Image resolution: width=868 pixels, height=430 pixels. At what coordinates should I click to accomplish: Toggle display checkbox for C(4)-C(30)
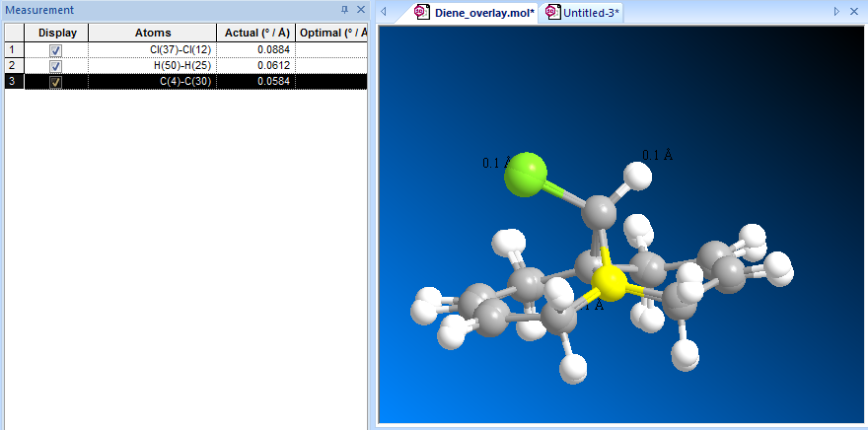pyautogui.click(x=56, y=82)
